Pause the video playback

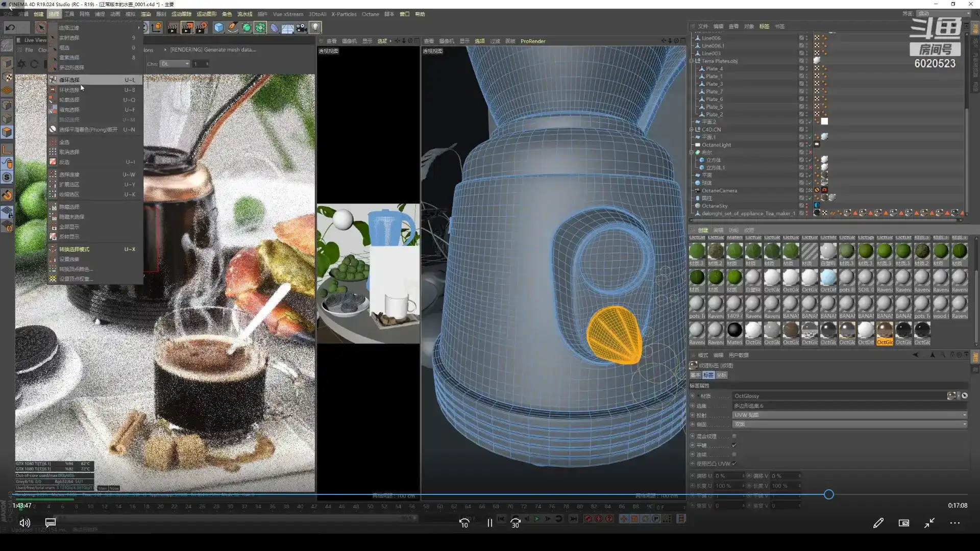click(489, 523)
